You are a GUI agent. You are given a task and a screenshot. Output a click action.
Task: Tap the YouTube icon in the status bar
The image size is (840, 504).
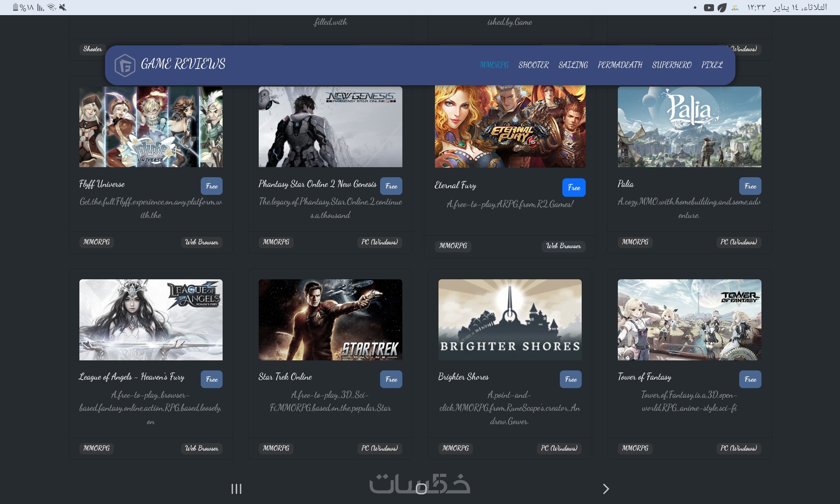coord(709,8)
